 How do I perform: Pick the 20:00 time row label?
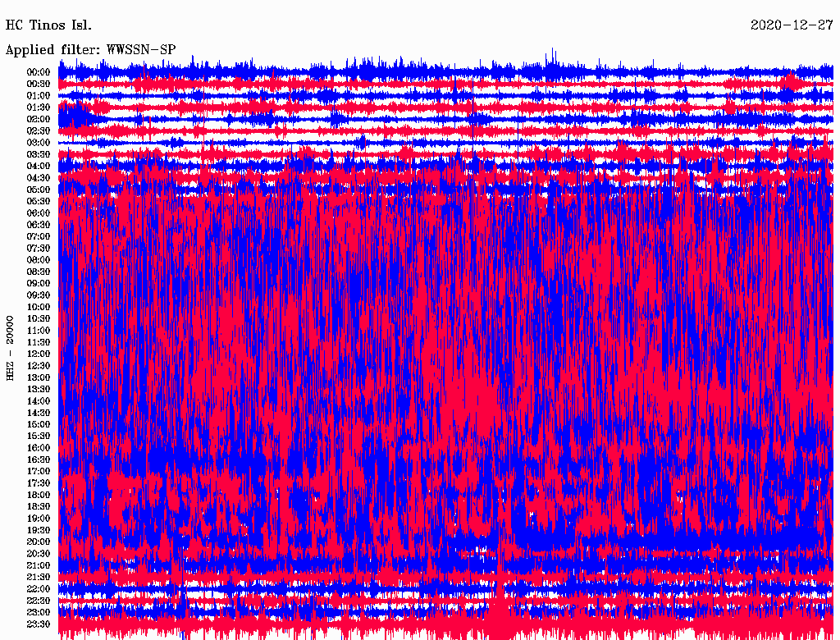point(39,542)
